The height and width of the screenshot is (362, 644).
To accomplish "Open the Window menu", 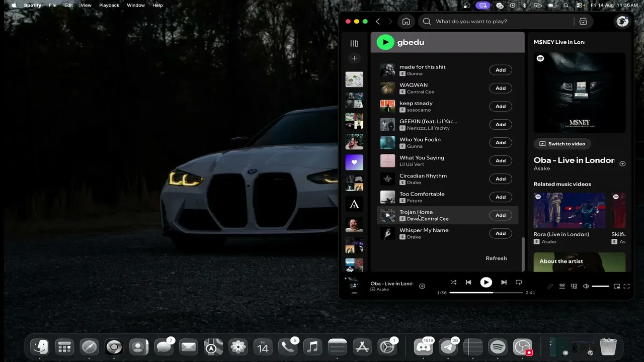I will point(136,6).
